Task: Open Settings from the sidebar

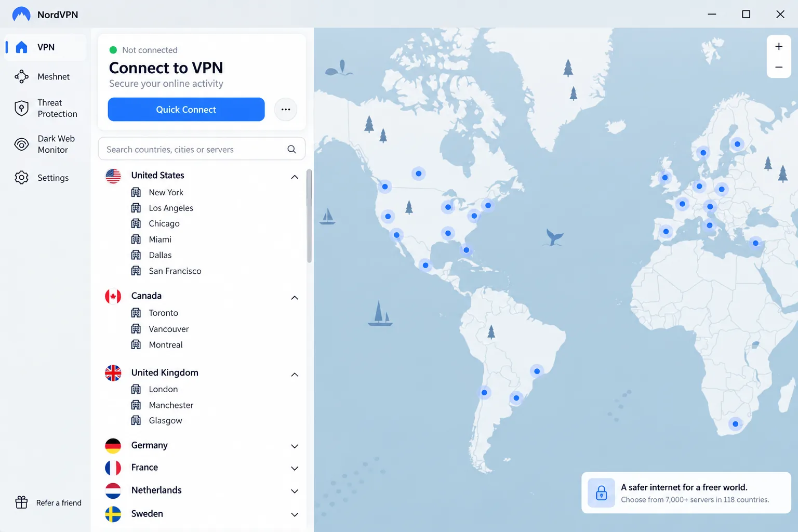Action: click(46, 178)
